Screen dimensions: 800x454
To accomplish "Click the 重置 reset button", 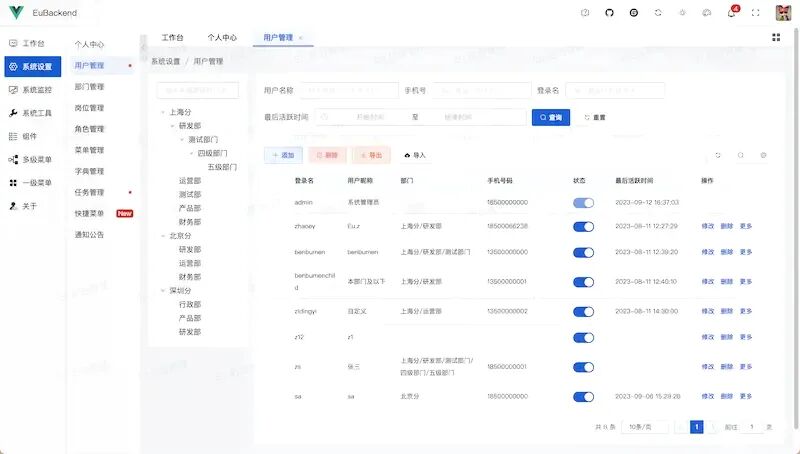I will click(595, 117).
